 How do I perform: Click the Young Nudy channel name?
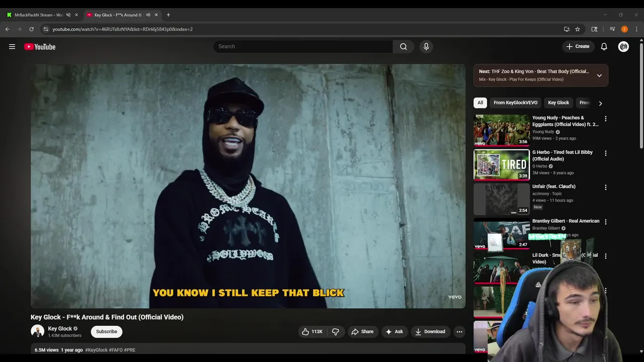pyautogui.click(x=543, y=132)
